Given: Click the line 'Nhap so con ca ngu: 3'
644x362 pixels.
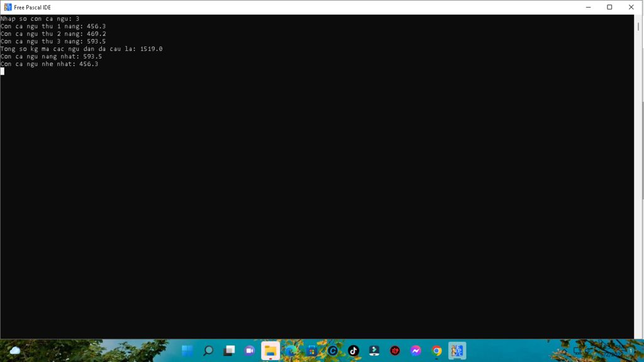Looking at the screenshot, I should [40, 19].
